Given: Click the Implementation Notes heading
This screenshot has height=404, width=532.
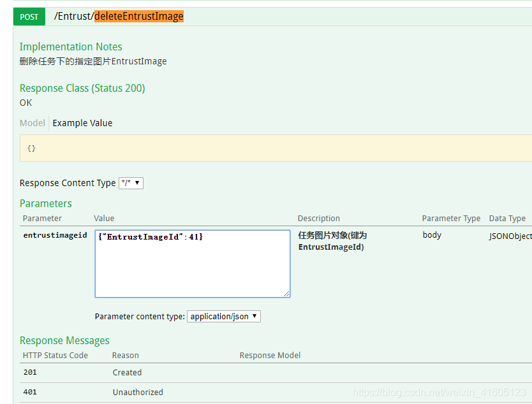Looking at the screenshot, I should [71, 47].
